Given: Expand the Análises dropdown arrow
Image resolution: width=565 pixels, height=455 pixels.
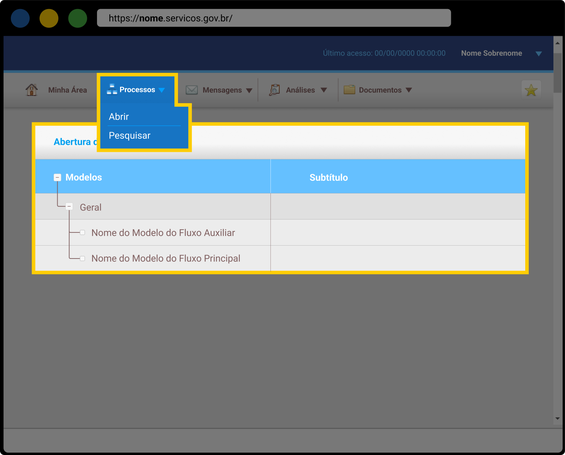Looking at the screenshot, I should point(324,90).
